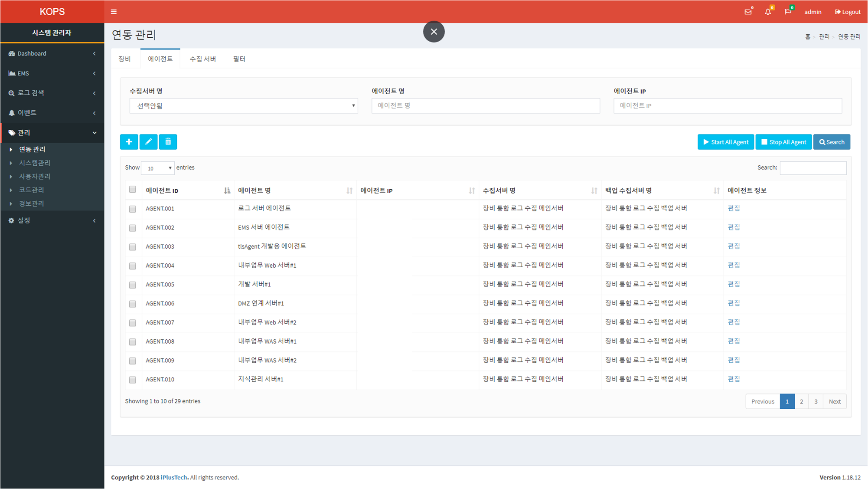Viewport: 868px width, 489px height.
Task: Click the plus add agent icon
Action: [x=129, y=142]
